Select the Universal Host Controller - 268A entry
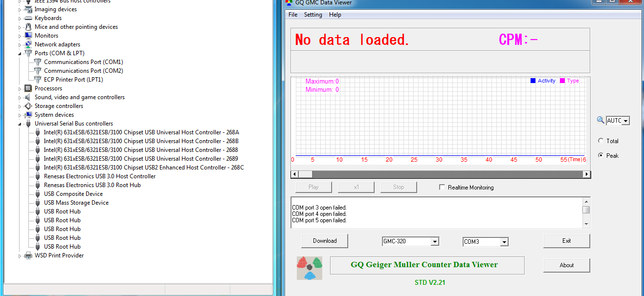 tap(141, 132)
